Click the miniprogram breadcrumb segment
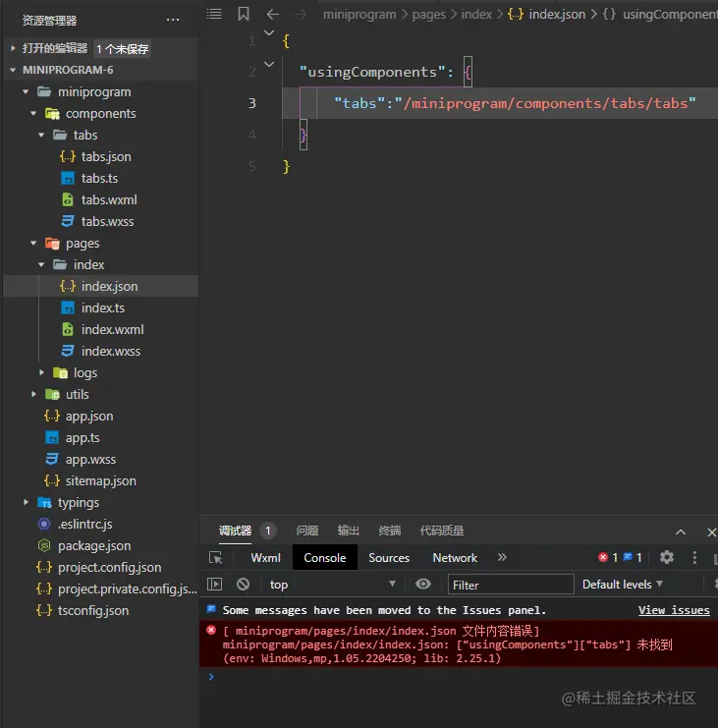The height and width of the screenshot is (728, 718). point(359,15)
